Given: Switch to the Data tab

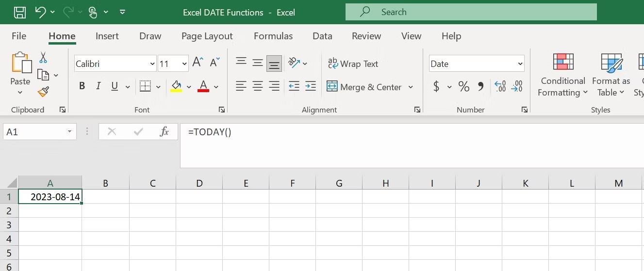Looking at the screenshot, I should pos(322,36).
